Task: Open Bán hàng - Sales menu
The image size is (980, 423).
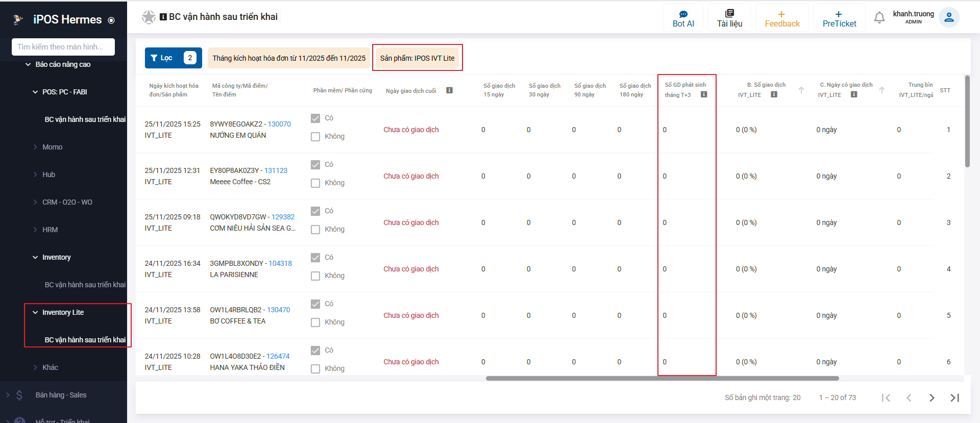Action: 61,395
